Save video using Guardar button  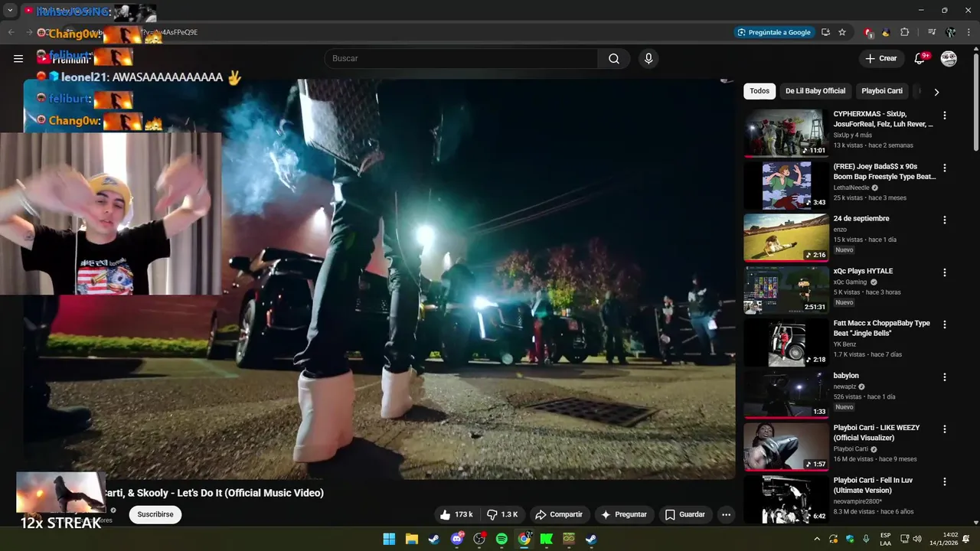pyautogui.click(x=684, y=514)
